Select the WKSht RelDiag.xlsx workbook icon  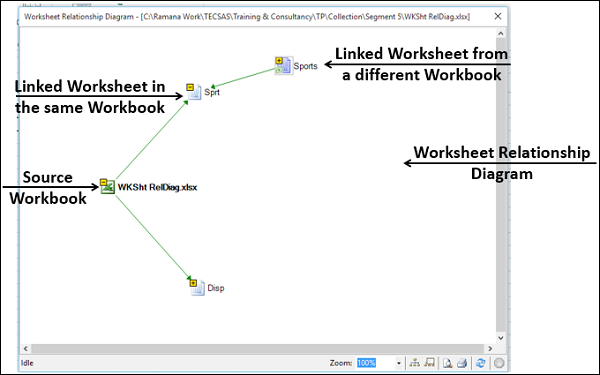(x=108, y=187)
